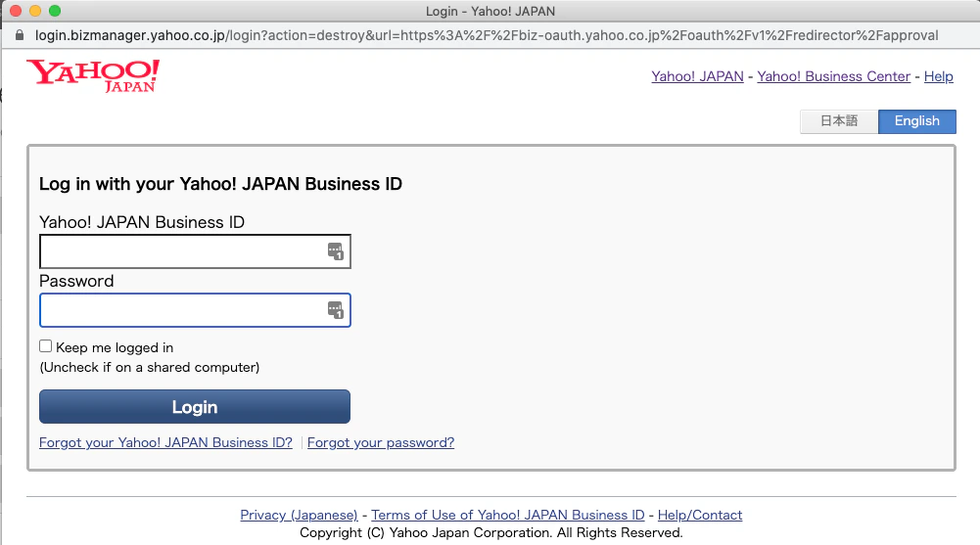Click the Keep me logged in label

pyautogui.click(x=115, y=347)
